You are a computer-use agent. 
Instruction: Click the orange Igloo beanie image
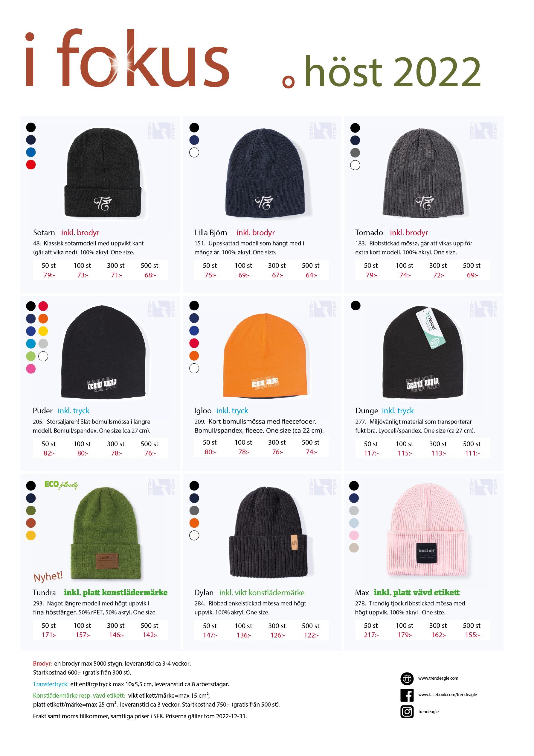point(265,355)
